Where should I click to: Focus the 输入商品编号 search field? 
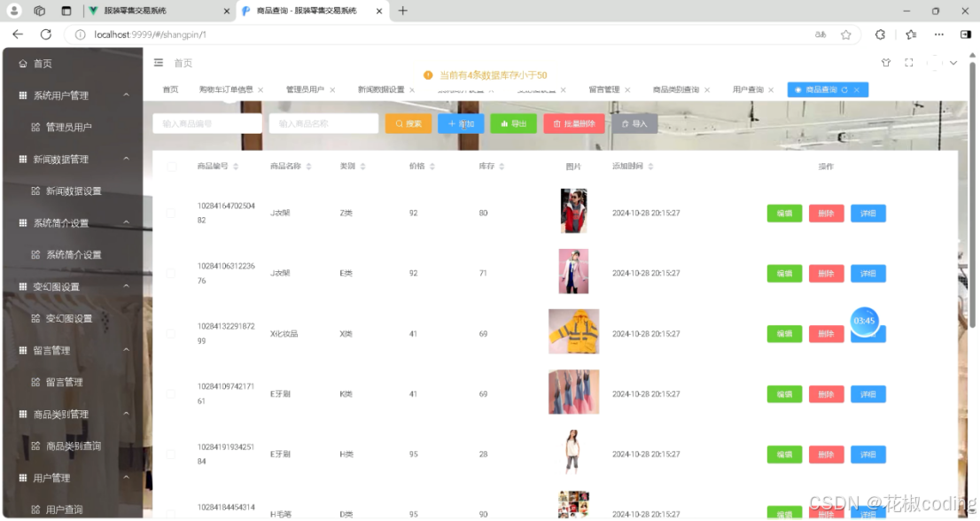pyautogui.click(x=206, y=124)
